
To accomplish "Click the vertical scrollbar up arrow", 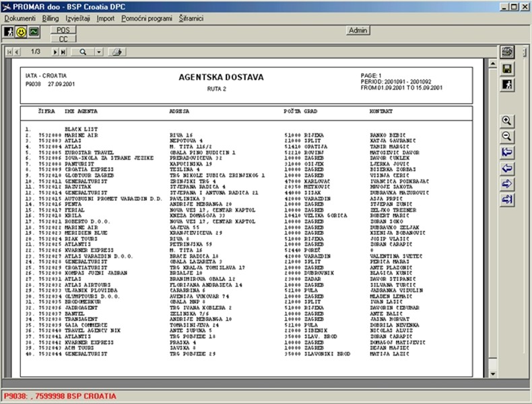I will [493, 64].
